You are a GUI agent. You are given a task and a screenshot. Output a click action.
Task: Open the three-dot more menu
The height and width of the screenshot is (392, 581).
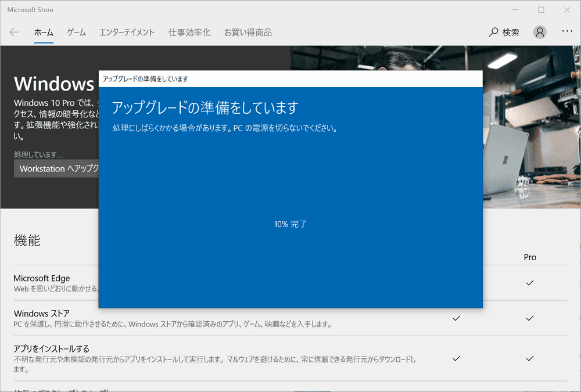click(x=567, y=31)
